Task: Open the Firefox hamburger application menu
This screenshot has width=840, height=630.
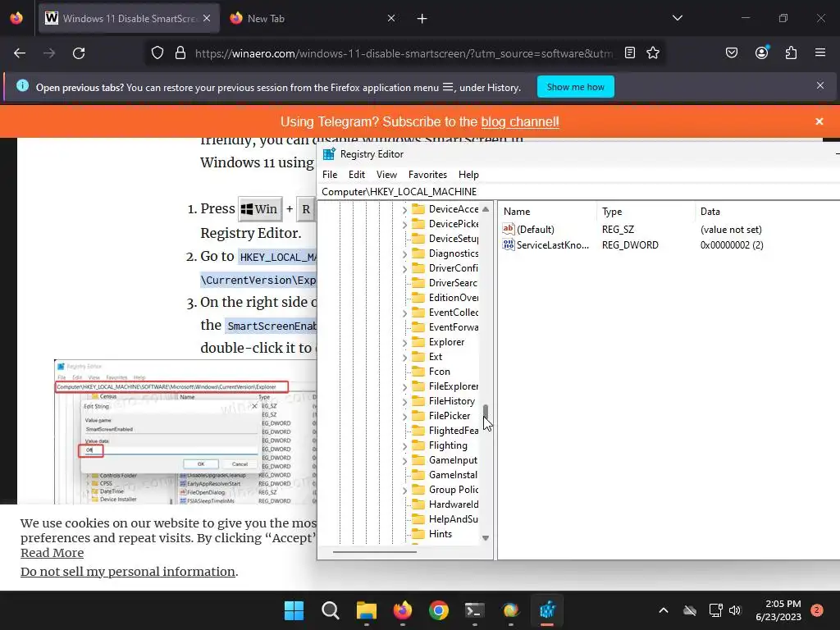Action: click(x=819, y=53)
